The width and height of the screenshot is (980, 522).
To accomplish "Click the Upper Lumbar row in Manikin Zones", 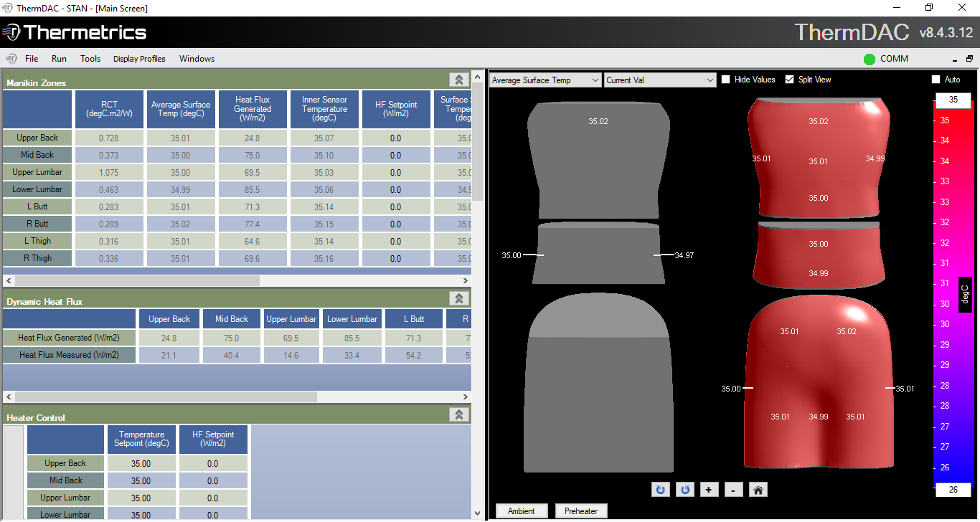I will 37,172.
